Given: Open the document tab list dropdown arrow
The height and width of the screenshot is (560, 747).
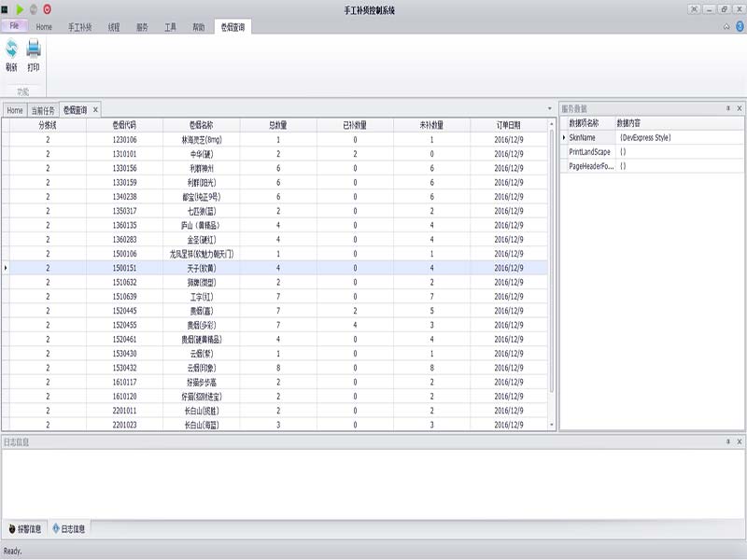Looking at the screenshot, I should pos(549,110).
